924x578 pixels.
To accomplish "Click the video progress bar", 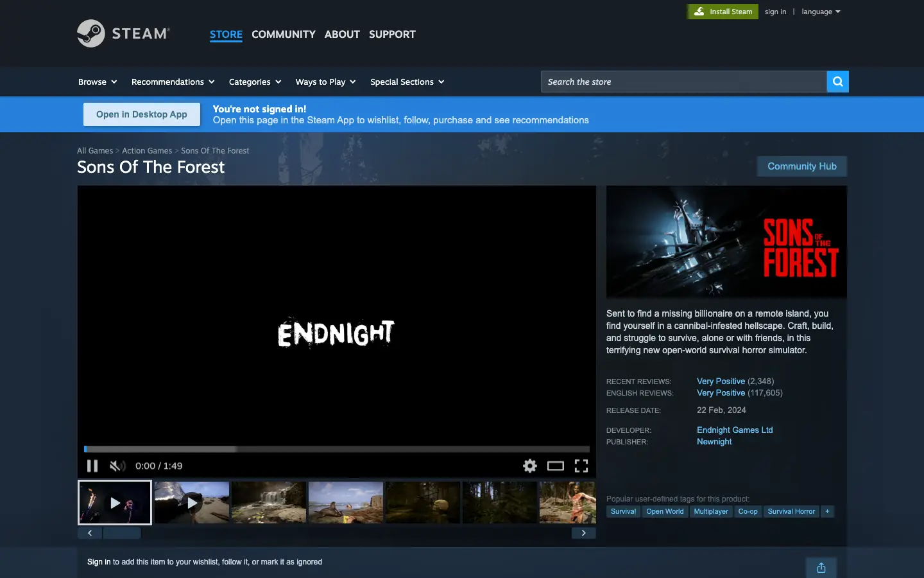I will pyautogui.click(x=337, y=449).
